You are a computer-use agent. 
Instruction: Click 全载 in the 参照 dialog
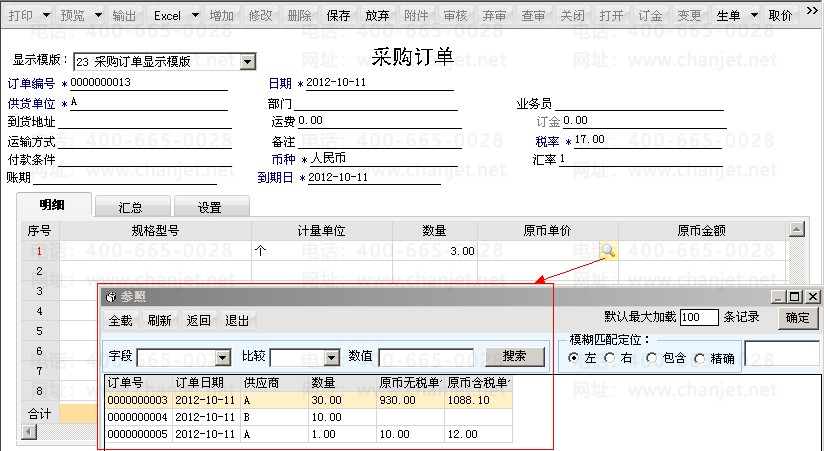click(x=120, y=320)
